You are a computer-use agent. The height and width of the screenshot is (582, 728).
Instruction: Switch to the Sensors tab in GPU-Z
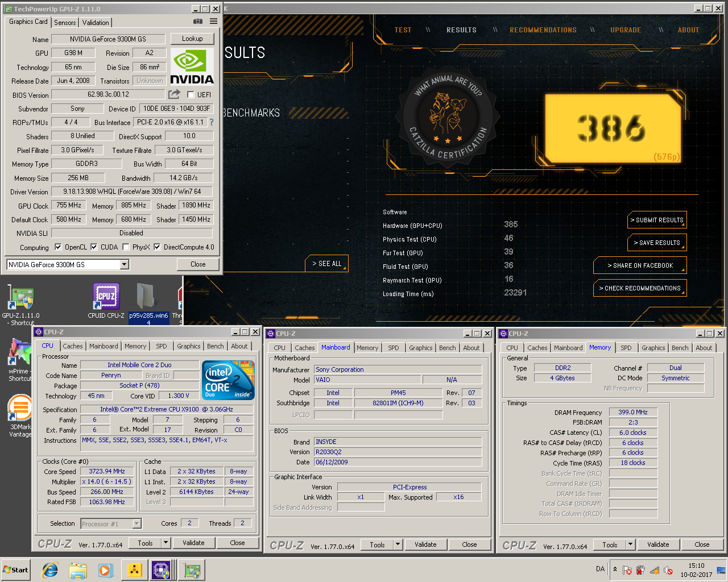65,23
